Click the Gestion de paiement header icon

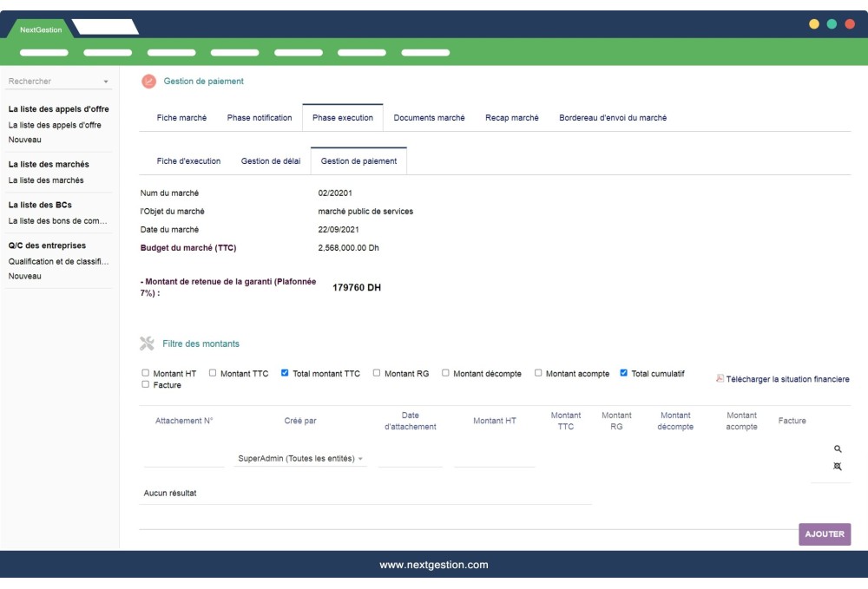148,82
